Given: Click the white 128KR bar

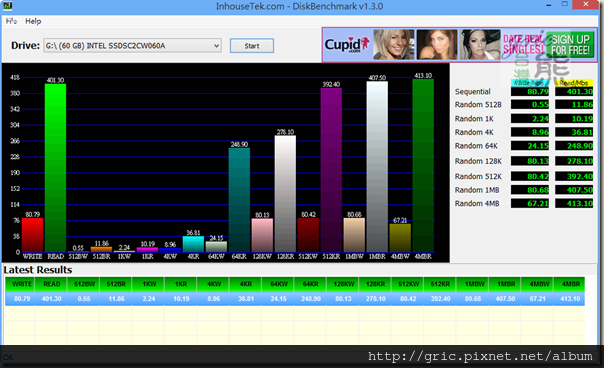Looking at the screenshot, I should (285, 194).
